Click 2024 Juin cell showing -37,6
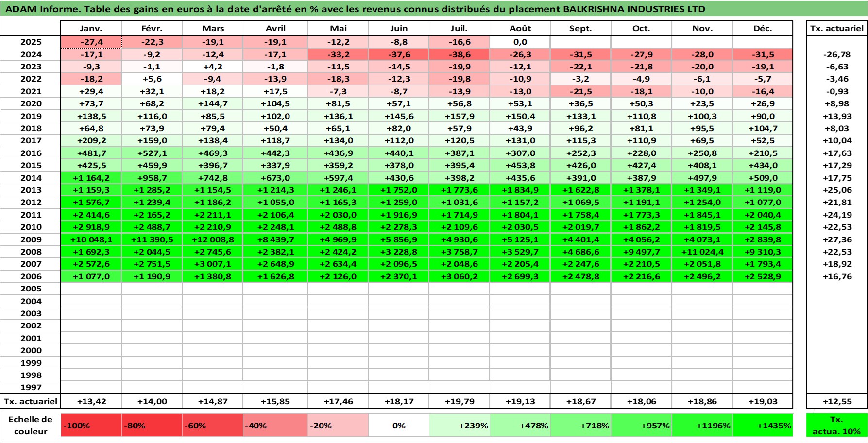The height and width of the screenshot is (443, 868). pyautogui.click(x=398, y=54)
